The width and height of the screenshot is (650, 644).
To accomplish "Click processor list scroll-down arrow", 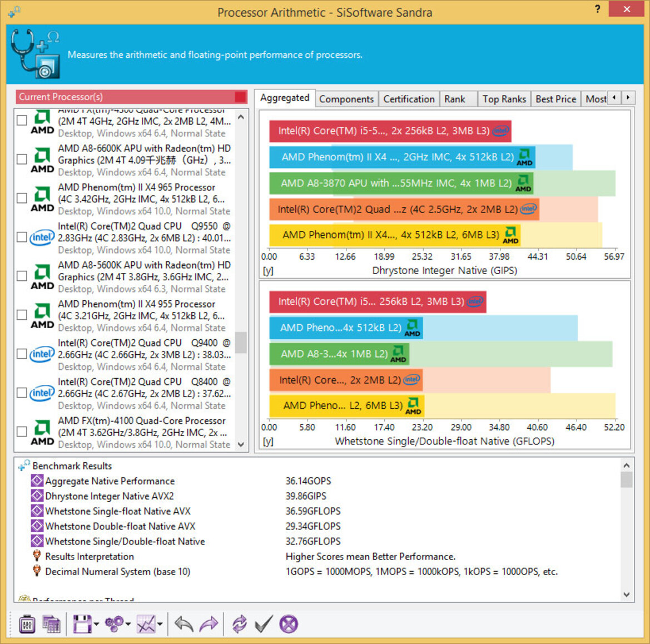I will click(x=241, y=444).
